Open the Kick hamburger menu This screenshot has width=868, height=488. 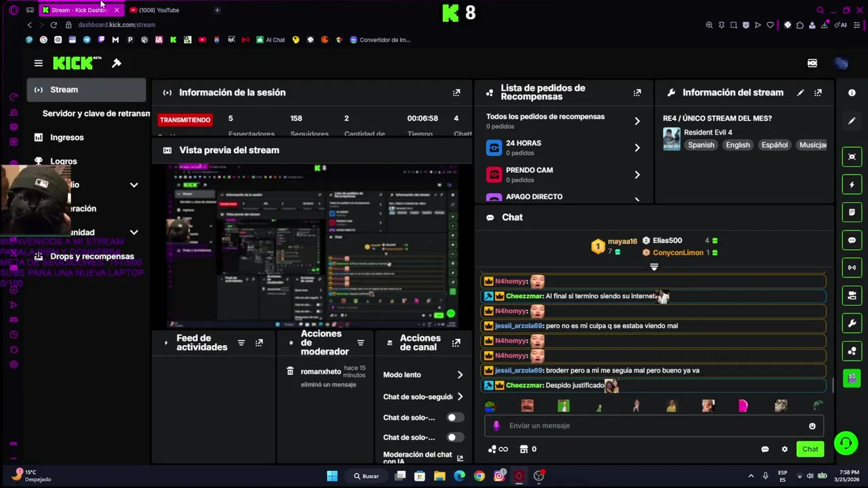[39, 63]
